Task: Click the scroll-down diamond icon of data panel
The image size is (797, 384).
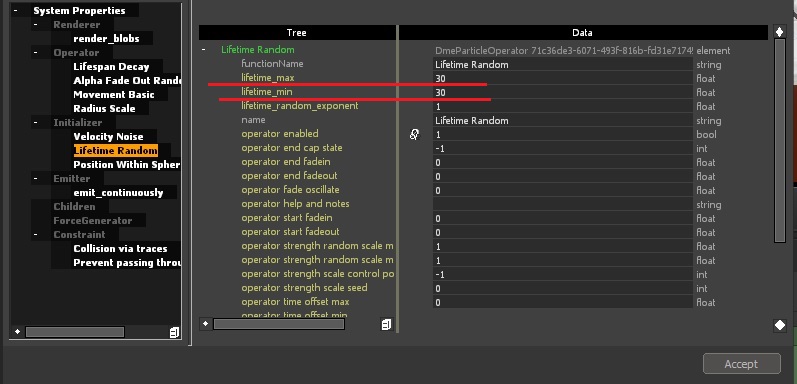Action: (780, 326)
